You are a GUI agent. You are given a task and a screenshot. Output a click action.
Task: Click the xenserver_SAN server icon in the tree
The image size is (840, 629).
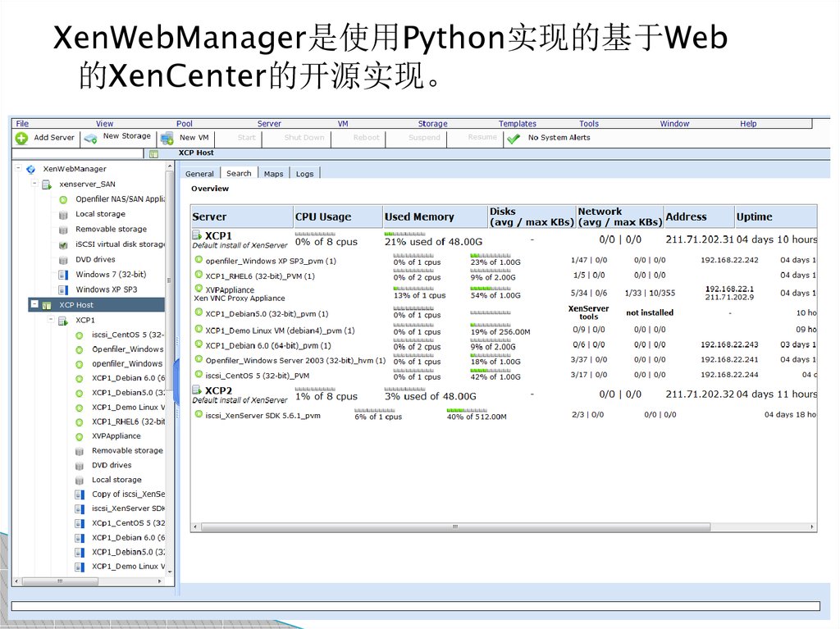47,185
